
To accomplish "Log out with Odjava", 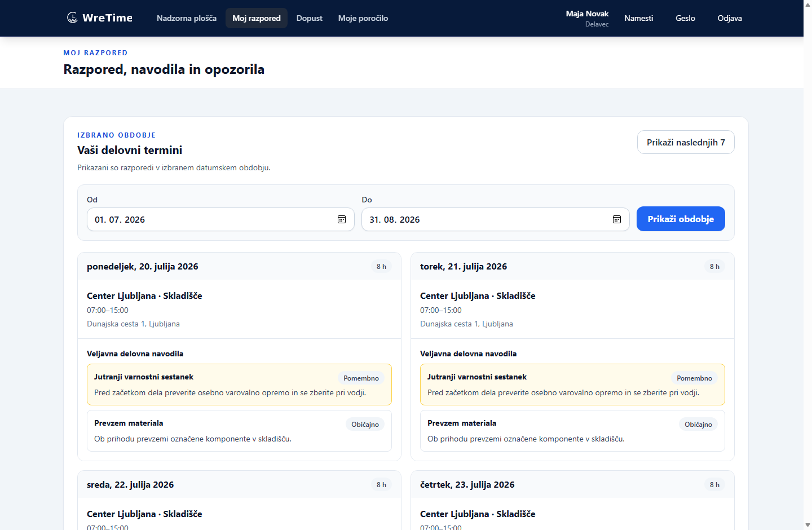I will [730, 18].
